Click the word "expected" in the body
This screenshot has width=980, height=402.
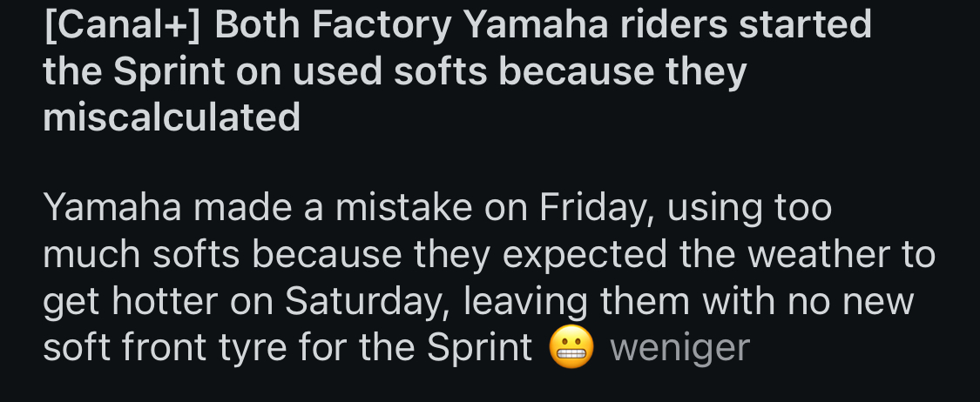coord(581,255)
